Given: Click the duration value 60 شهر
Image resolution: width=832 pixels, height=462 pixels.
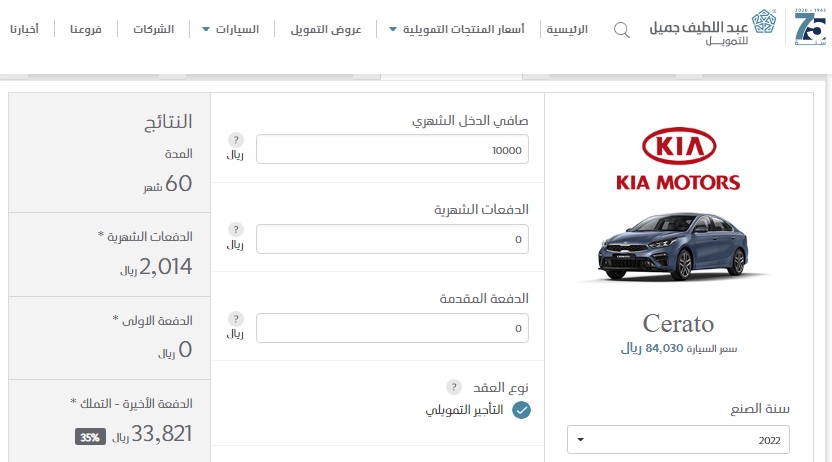Looking at the screenshot, I should click(x=168, y=184).
